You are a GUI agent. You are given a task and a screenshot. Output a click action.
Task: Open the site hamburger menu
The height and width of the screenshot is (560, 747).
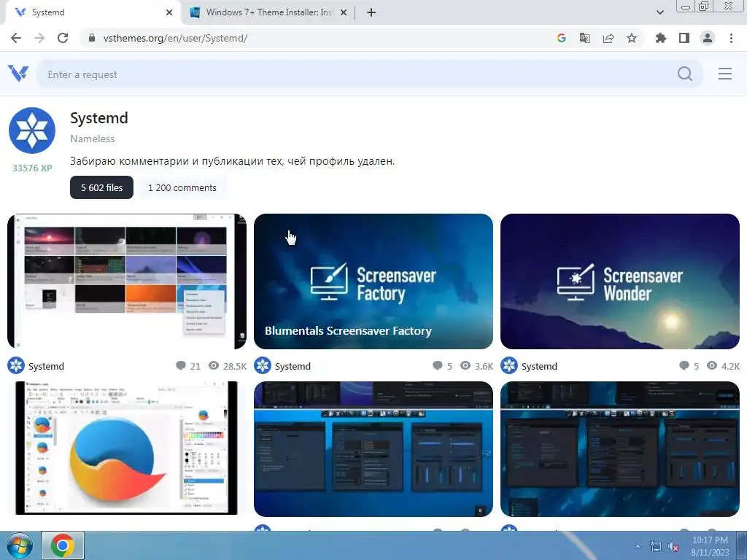click(x=725, y=74)
